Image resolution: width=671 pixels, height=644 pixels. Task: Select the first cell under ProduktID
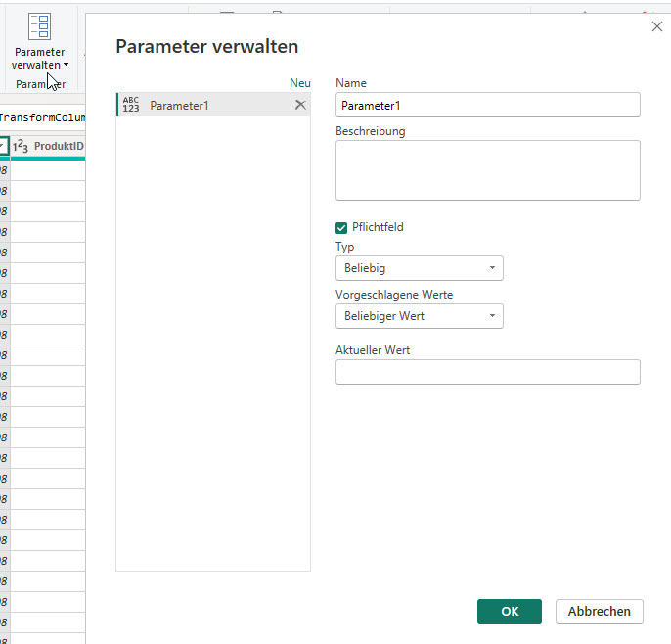[47, 170]
